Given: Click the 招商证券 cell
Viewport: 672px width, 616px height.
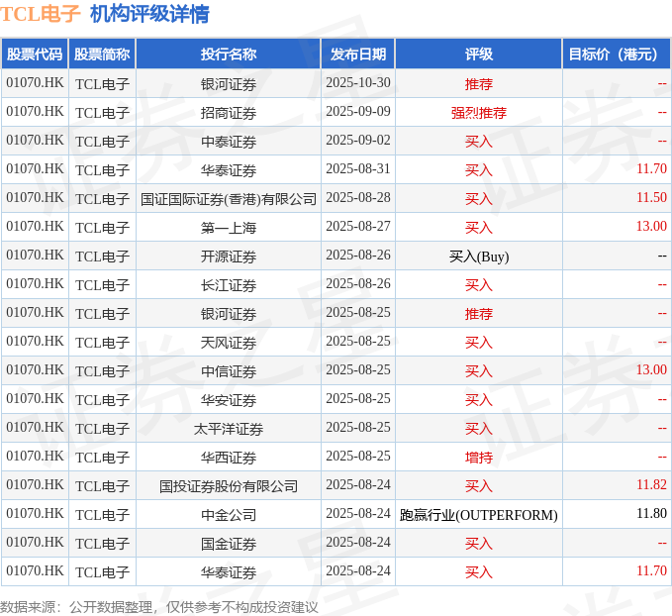Looking at the screenshot, I should pyautogui.click(x=229, y=113).
